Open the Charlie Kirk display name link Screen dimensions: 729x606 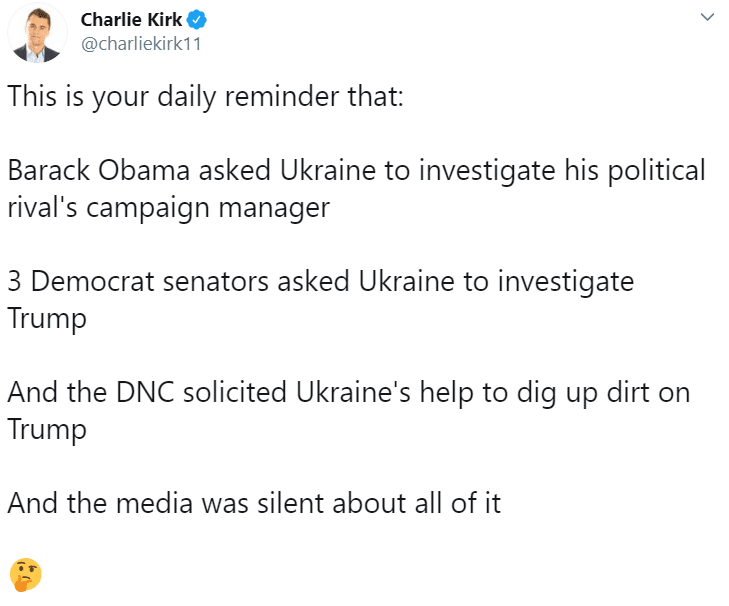point(131,20)
